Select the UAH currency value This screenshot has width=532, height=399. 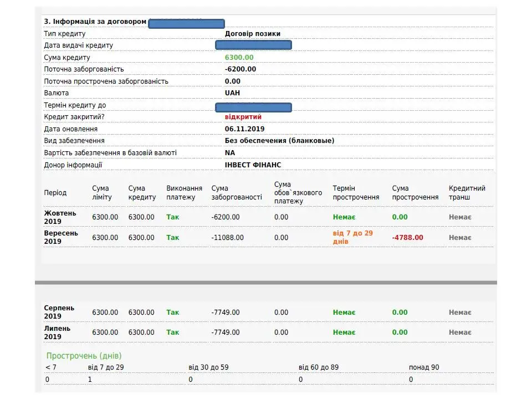(232, 93)
